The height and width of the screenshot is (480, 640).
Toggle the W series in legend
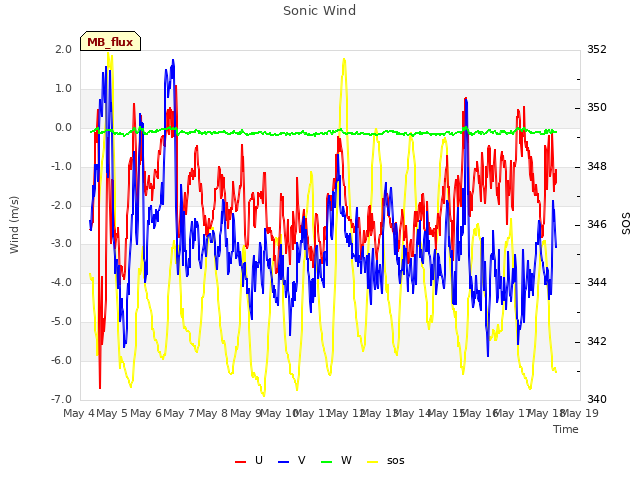(x=336, y=460)
